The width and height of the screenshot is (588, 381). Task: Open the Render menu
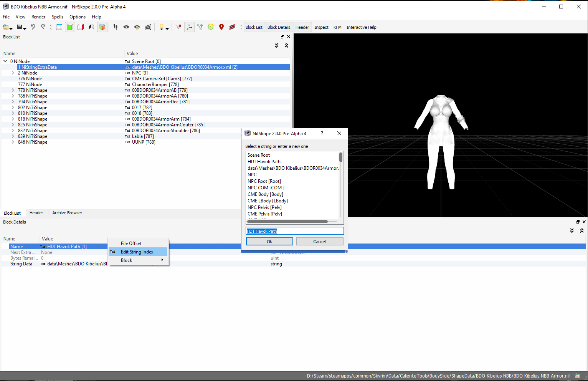38,17
